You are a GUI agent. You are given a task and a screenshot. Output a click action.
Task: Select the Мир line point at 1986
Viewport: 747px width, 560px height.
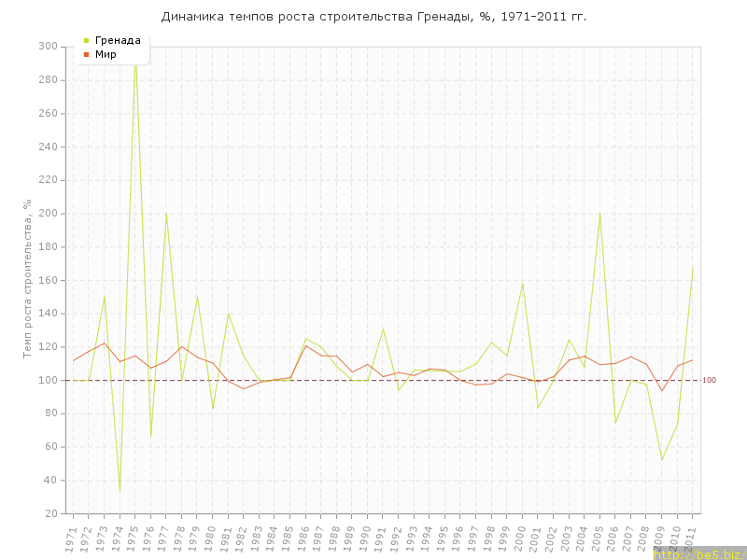[305, 345]
